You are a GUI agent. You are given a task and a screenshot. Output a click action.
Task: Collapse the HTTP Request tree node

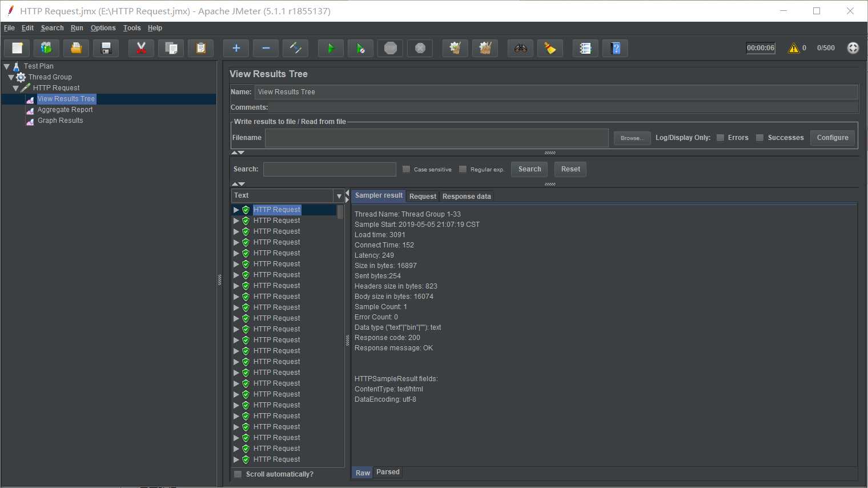click(x=16, y=88)
